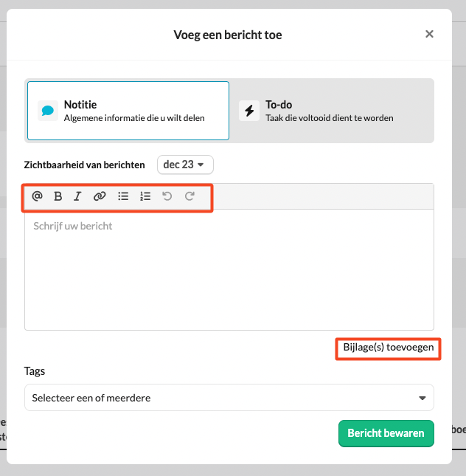Insert a hyperlink via link icon

tap(100, 196)
